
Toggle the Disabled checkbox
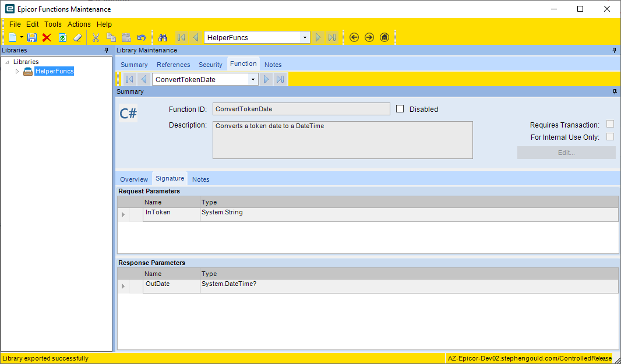point(400,109)
